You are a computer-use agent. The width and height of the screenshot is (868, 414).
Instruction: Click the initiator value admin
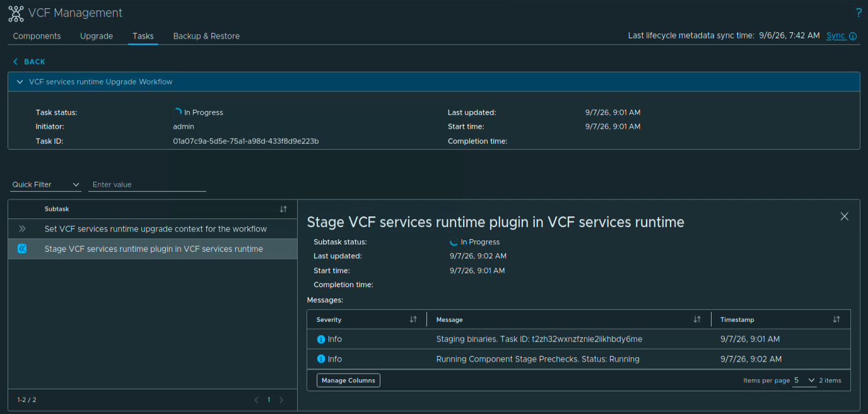184,127
